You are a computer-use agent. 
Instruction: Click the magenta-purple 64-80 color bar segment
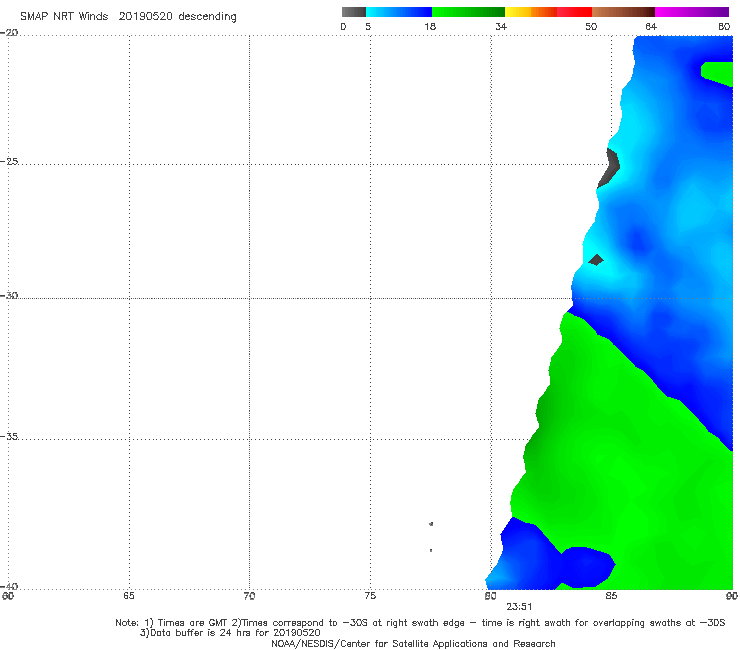point(692,12)
